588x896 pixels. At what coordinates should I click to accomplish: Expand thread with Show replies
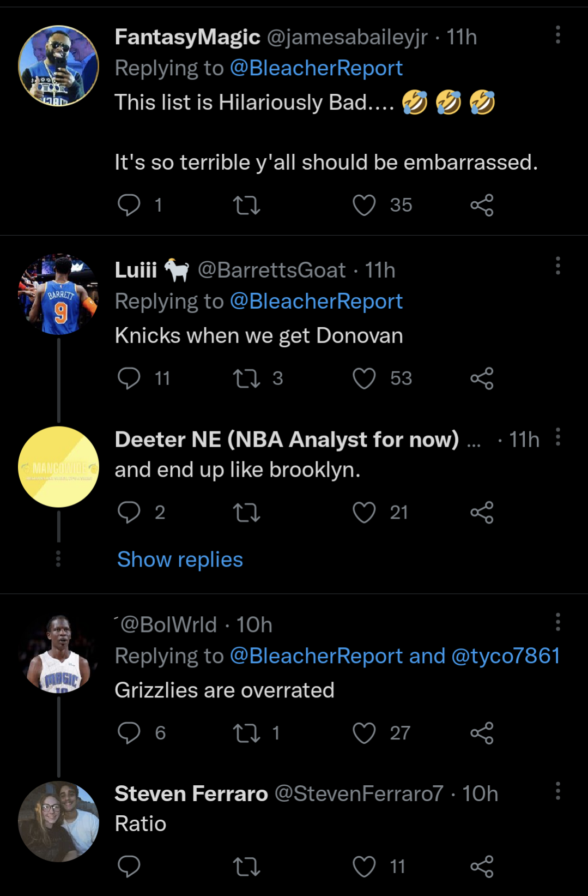click(x=180, y=560)
